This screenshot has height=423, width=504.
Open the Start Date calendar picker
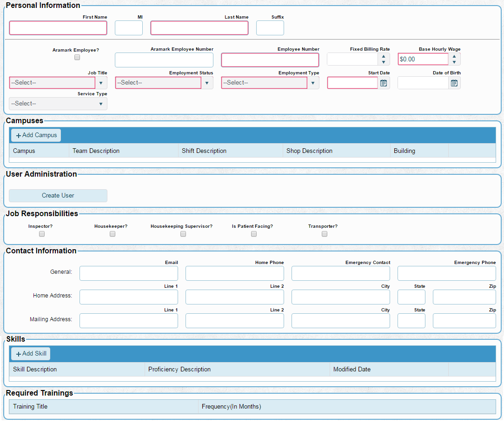click(384, 83)
